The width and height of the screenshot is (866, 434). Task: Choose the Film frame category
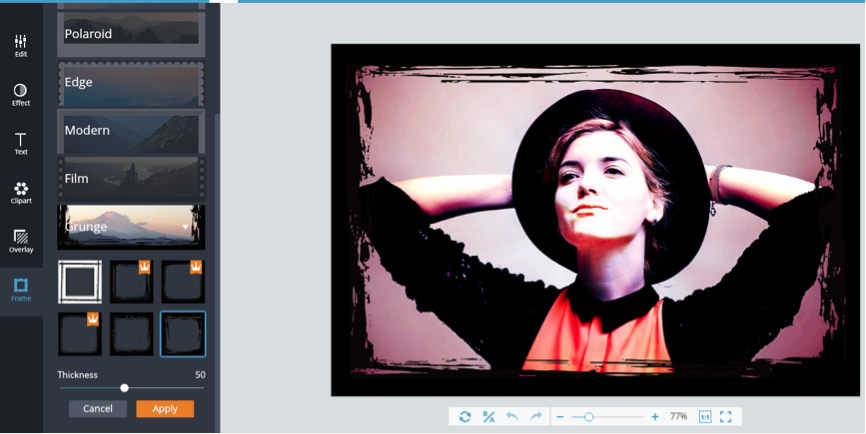(131, 179)
